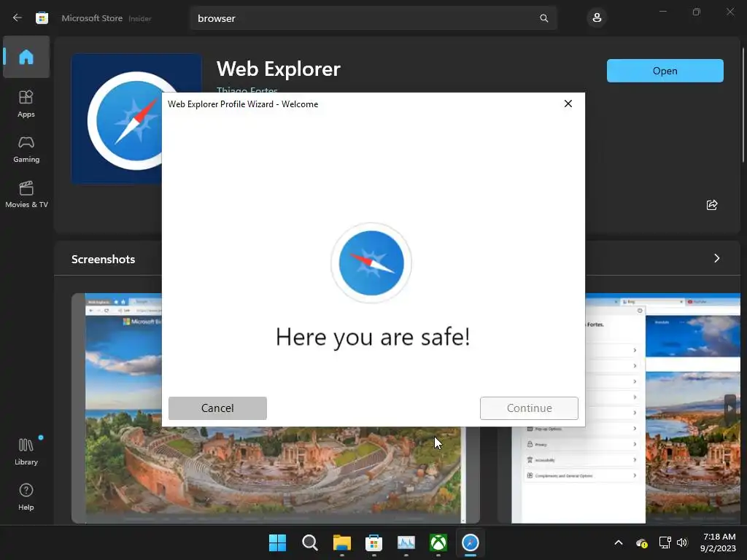Image resolution: width=747 pixels, height=560 pixels.
Task: Click Web Explorer taskbar icon
Action: [x=471, y=542]
